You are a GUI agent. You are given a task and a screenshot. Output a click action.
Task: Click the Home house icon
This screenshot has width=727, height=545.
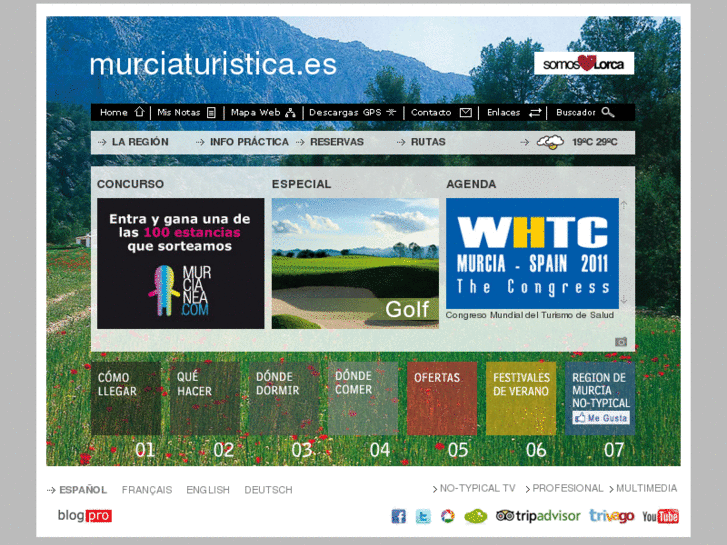(139, 112)
